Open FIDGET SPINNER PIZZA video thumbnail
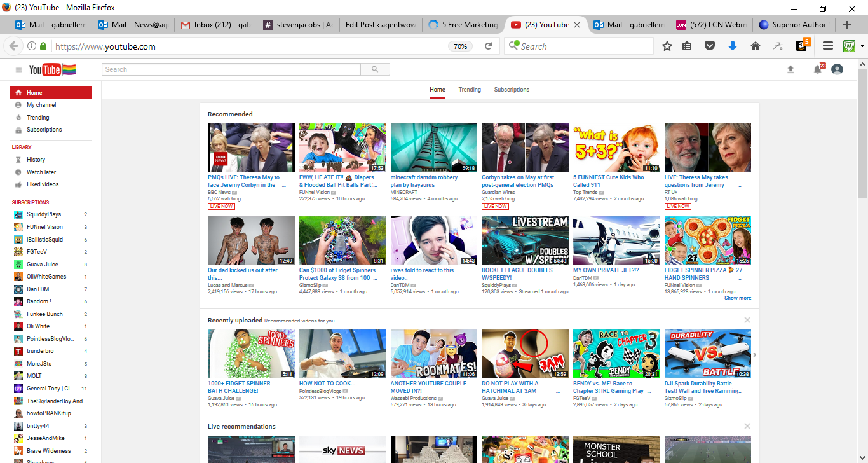 [x=708, y=240]
